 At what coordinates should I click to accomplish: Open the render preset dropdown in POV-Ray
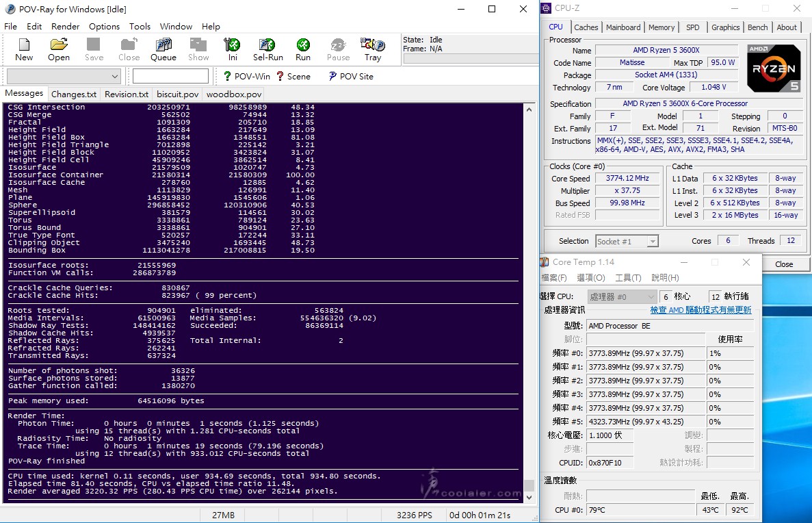(64, 76)
